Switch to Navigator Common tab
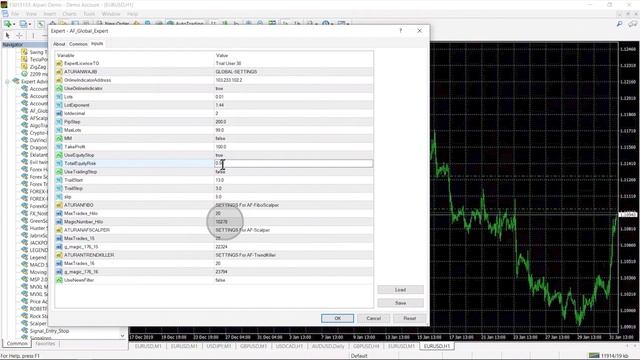 point(17,344)
